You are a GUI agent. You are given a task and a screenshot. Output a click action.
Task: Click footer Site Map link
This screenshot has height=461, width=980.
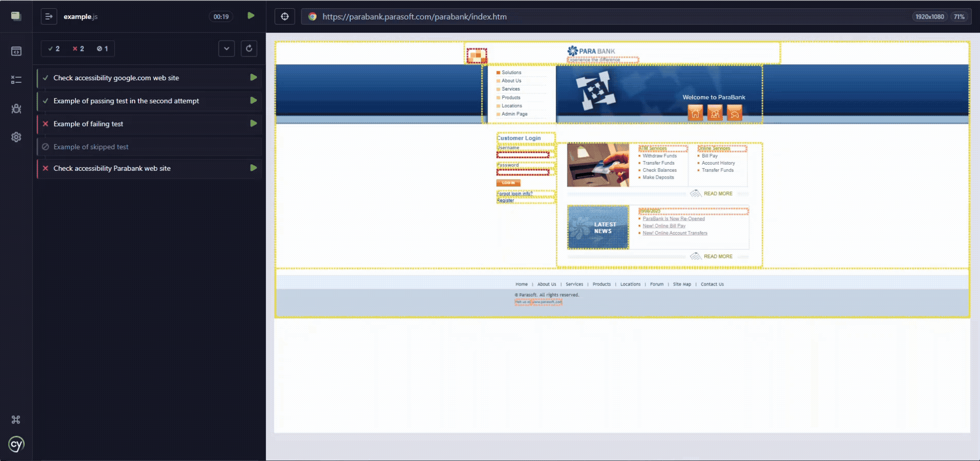[x=682, y=284]
